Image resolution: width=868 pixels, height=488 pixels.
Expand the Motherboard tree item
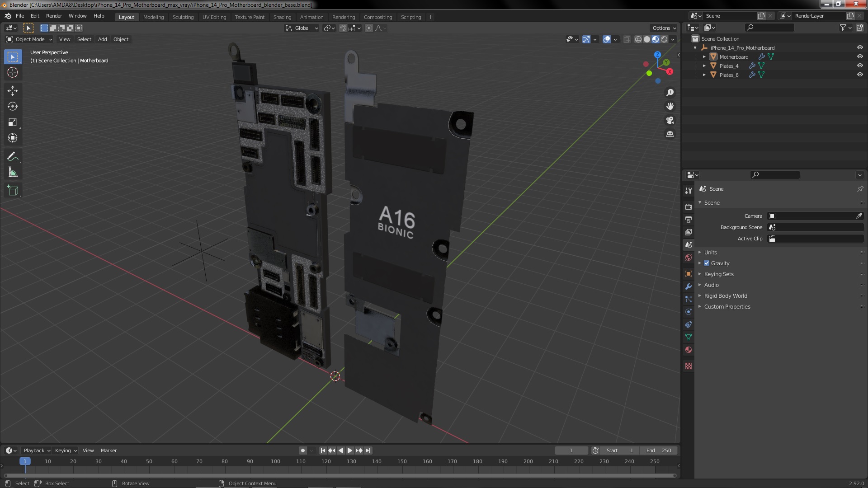[704, 56]
